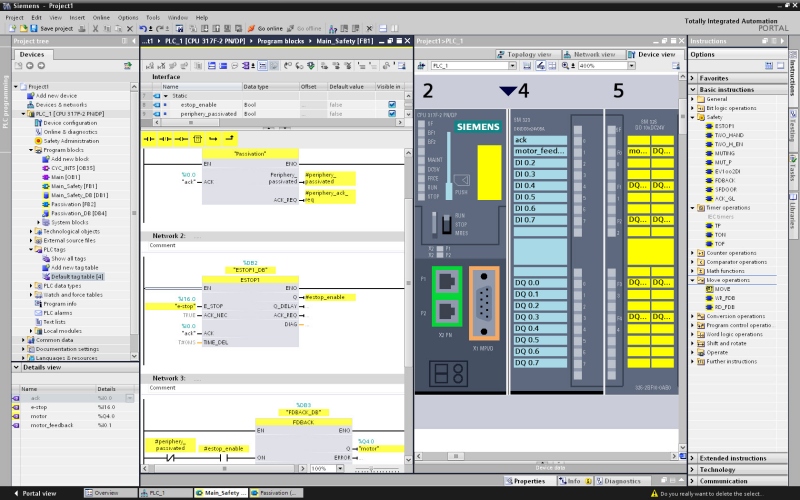Toggle 'Visible in' checkbox for estop_enable
This screenshot has height=500, width=800.
[x=392, y=104]
